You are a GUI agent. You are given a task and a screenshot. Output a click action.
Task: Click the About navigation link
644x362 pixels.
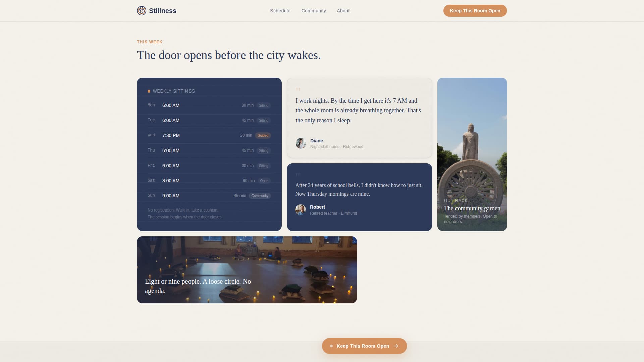point(343,10)
